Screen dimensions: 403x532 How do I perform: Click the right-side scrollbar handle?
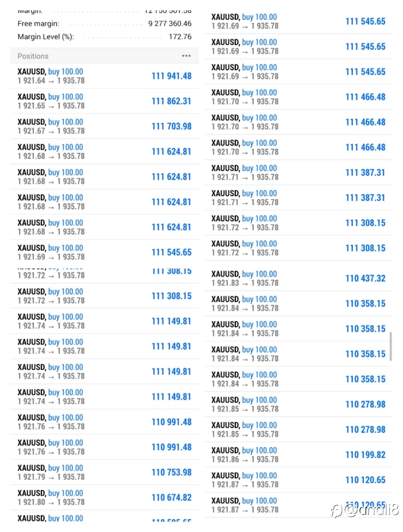pyautogui.click(x=391, y=346)
